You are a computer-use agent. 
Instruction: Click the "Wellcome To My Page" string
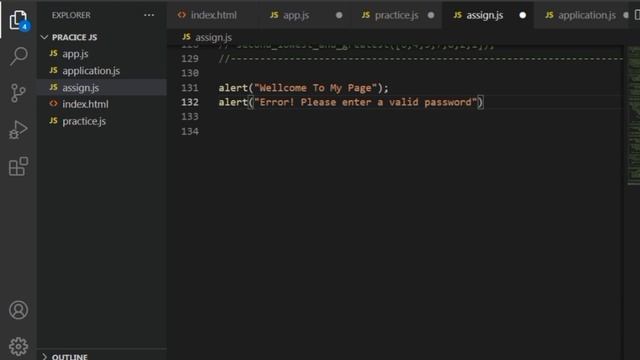click(315, 88)
